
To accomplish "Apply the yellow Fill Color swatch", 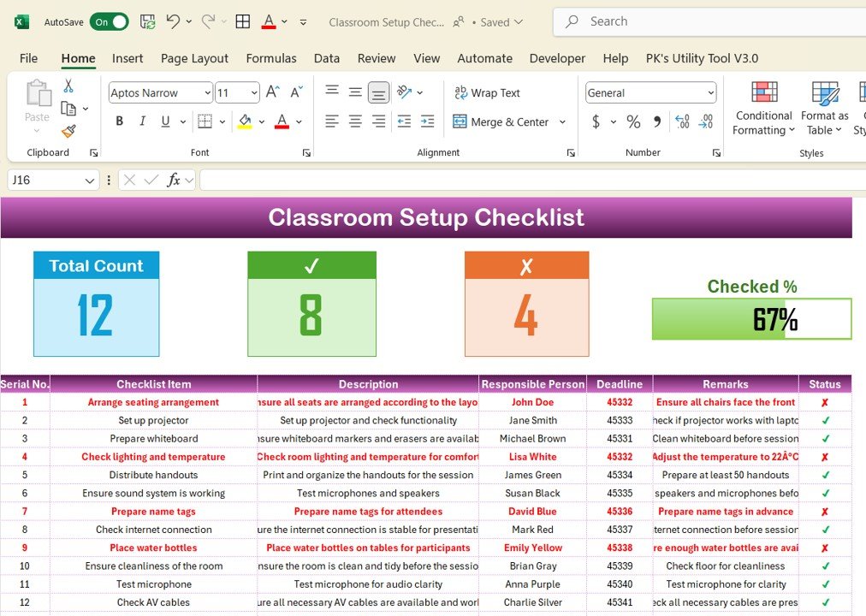I will [x=245, y=121].
